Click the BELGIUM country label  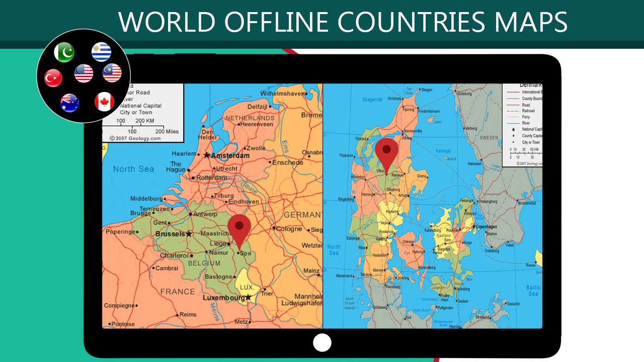coord(204,263)
